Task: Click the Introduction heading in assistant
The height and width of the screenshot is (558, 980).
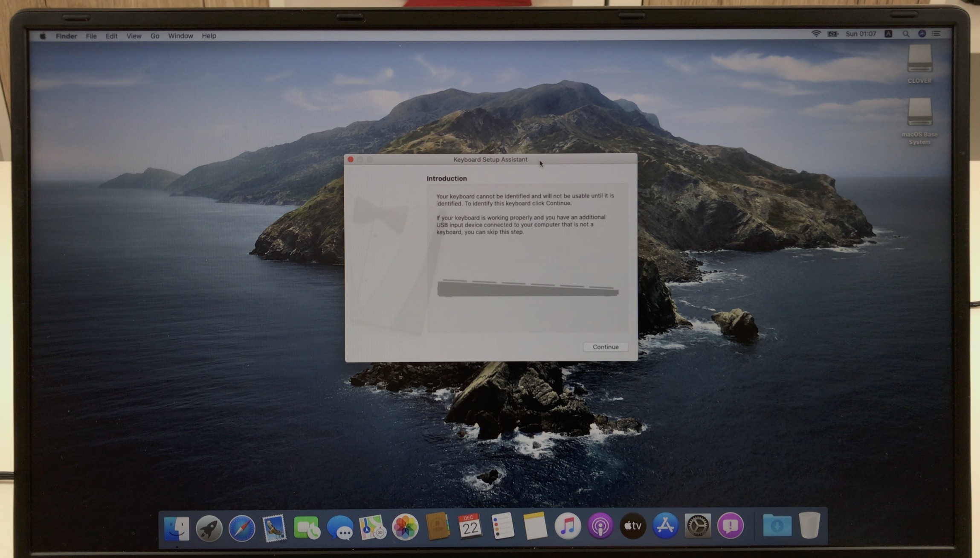Action: tap(447, 178)
